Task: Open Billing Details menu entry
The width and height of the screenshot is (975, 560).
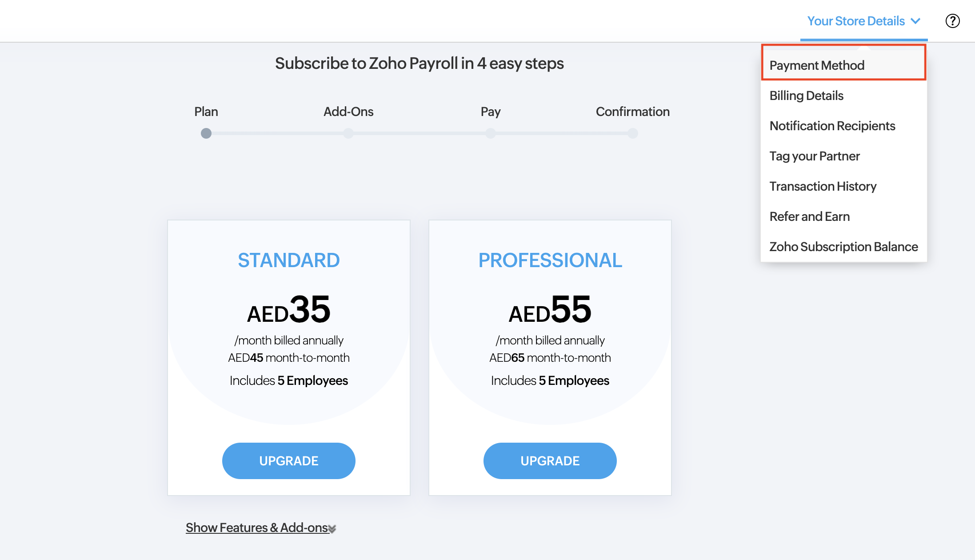Action: (x=806, y=96)
